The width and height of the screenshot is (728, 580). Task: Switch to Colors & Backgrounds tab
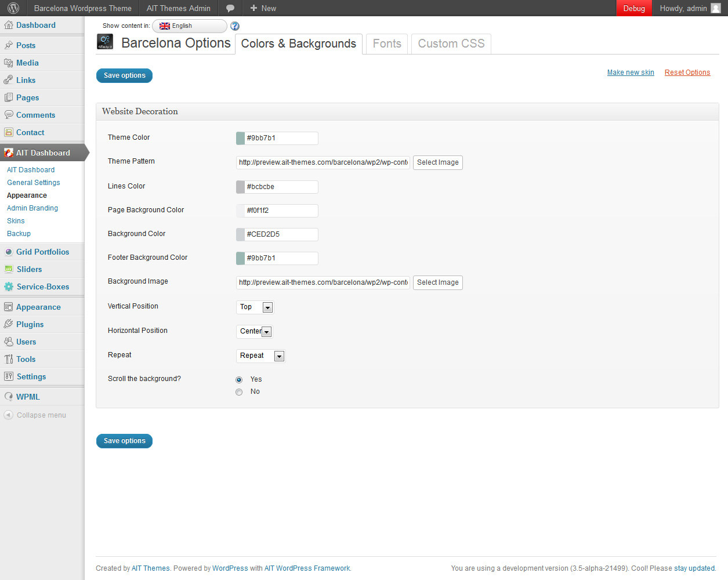click(x=299, y=44)
